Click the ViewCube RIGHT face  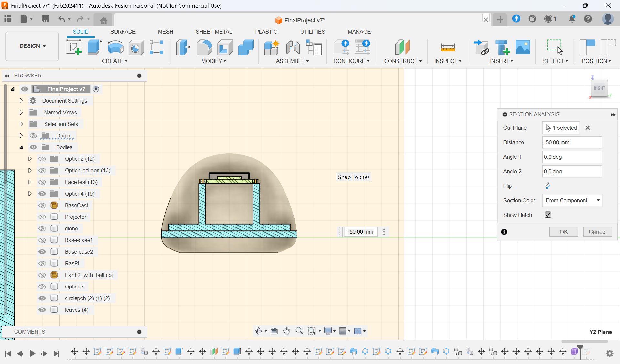point(599,88)
